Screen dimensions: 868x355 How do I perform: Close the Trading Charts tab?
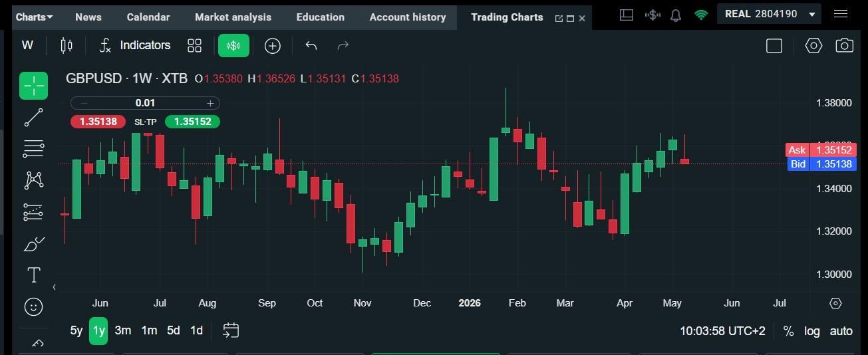click(582, 19)
